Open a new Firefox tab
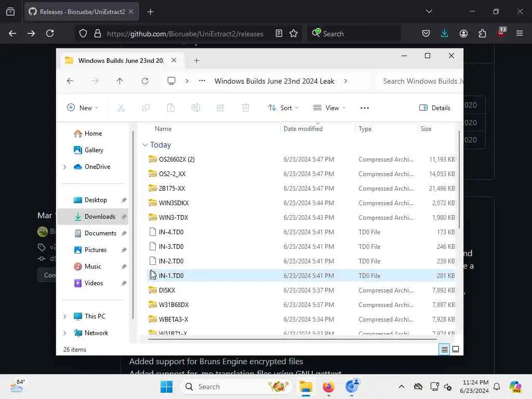Viewport: 532px width, 399px height. pyautogui.click(x=151, y=12)
